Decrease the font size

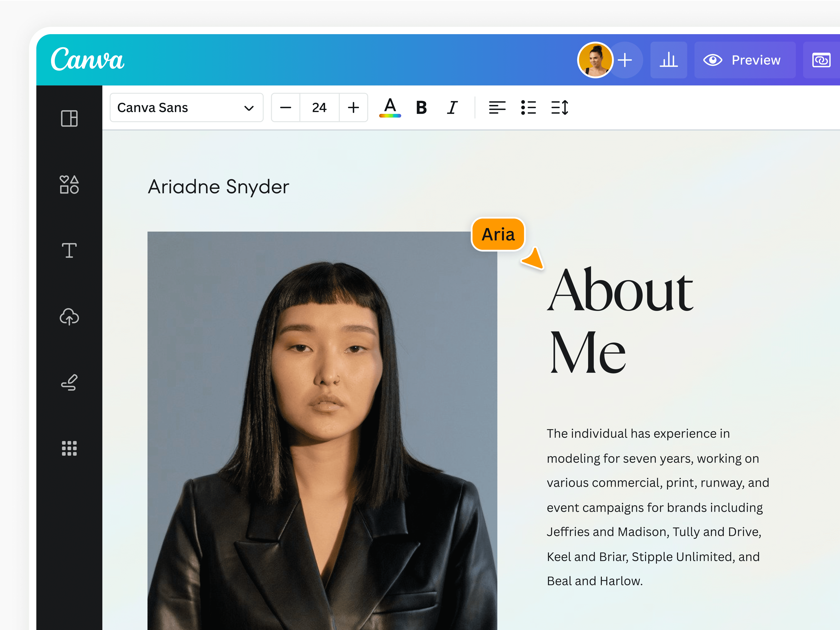point(285,107)
